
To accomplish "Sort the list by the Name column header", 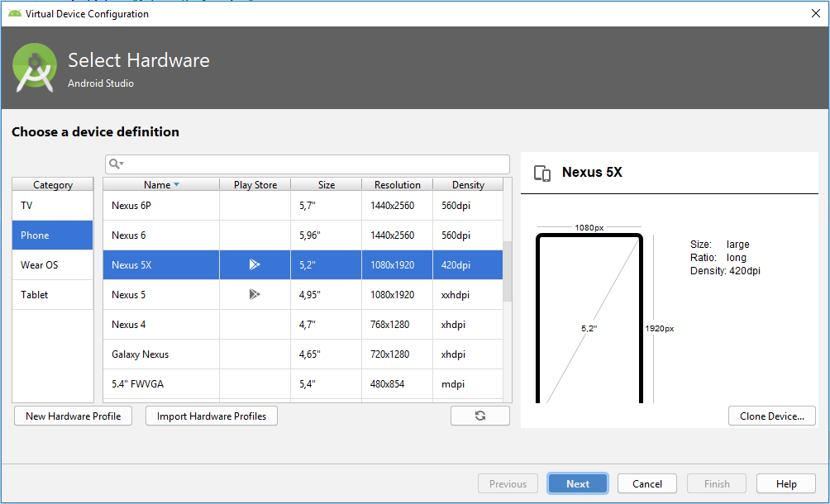I will pos(161,185).
